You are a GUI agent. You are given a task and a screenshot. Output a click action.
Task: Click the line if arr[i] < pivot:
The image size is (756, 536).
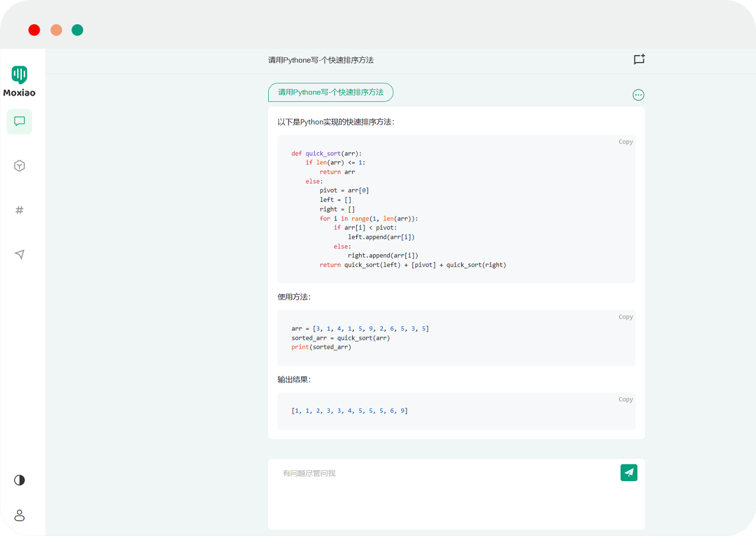coord(366,228)
